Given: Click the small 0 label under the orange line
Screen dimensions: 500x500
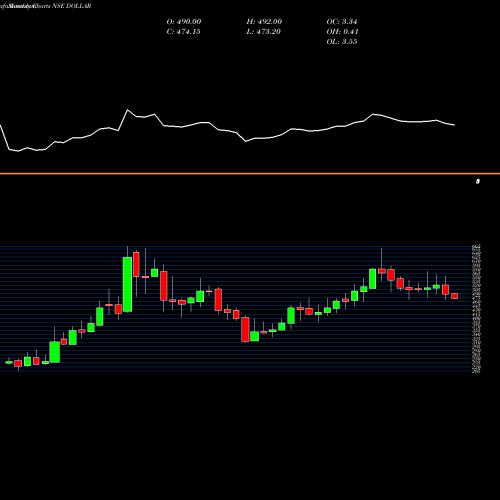Looking at the screenshot, I should coord(478,181).
